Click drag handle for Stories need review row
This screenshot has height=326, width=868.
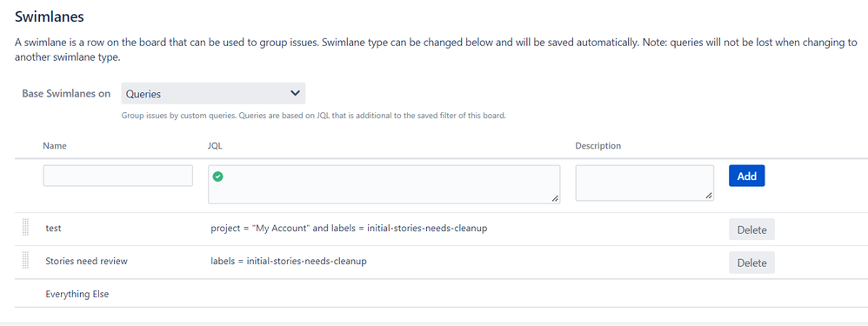[x=25, y=260]
